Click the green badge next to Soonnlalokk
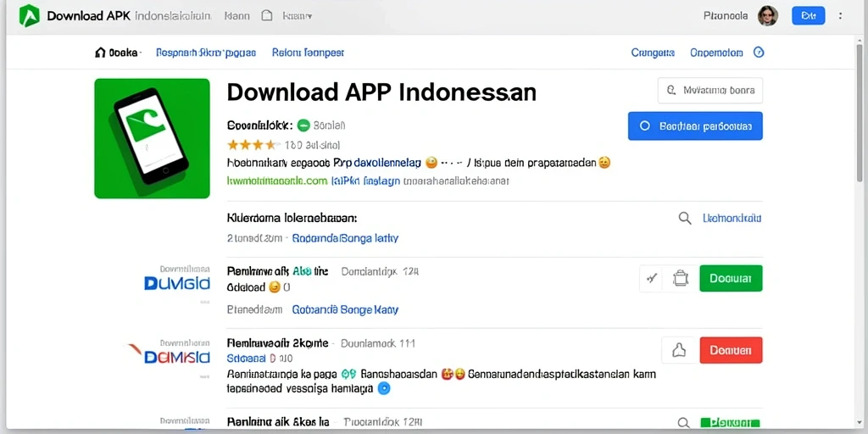 [303, 125]
